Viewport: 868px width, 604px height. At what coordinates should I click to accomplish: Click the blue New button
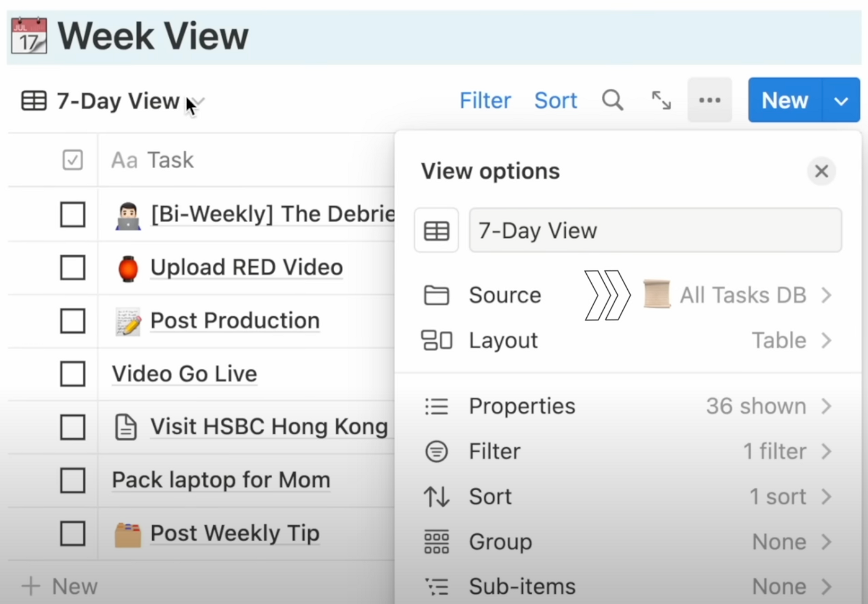point(784,101)
